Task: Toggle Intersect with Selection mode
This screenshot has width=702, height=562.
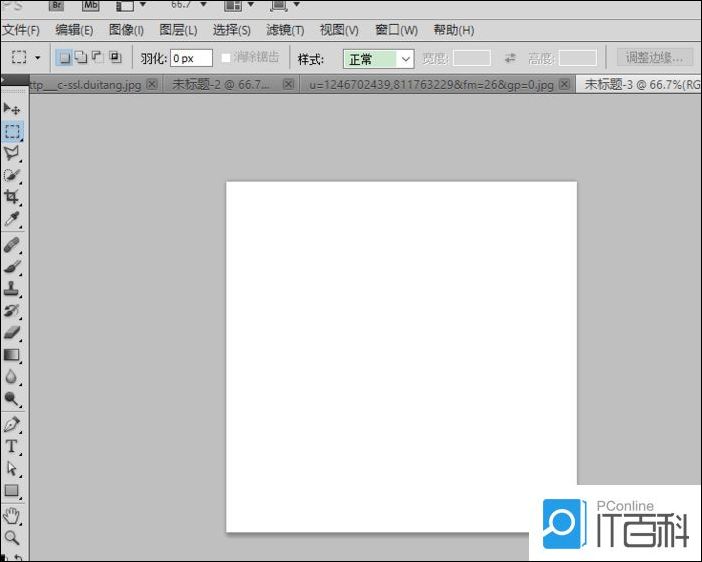Action: click(114, 58)
